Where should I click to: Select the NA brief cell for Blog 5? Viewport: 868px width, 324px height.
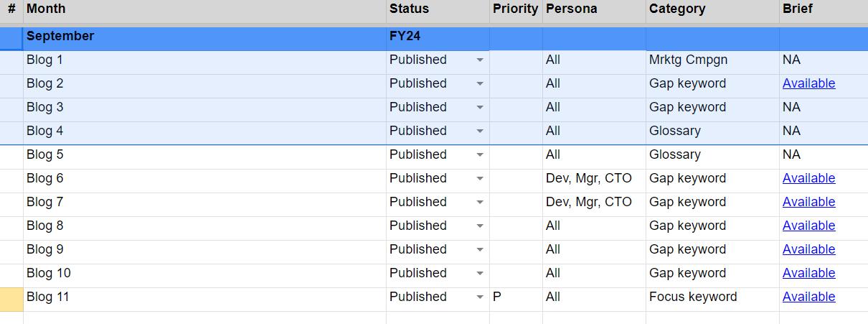(x=824, y=157)
